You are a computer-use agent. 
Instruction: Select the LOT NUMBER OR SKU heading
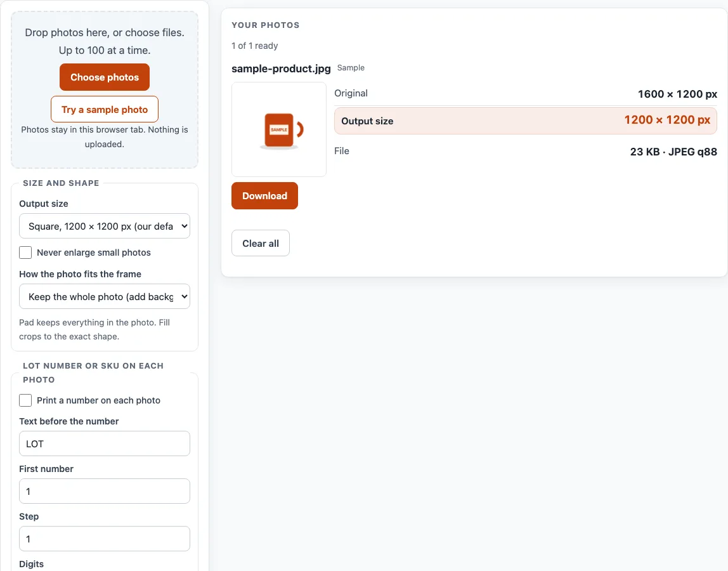93,372
